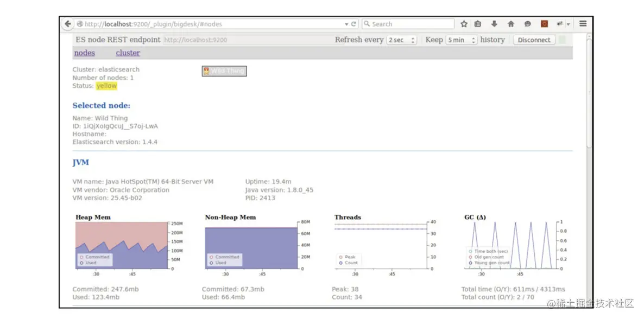Click Heap Mem legend Committed marker

pyautogui.click(x=82, y=257)
